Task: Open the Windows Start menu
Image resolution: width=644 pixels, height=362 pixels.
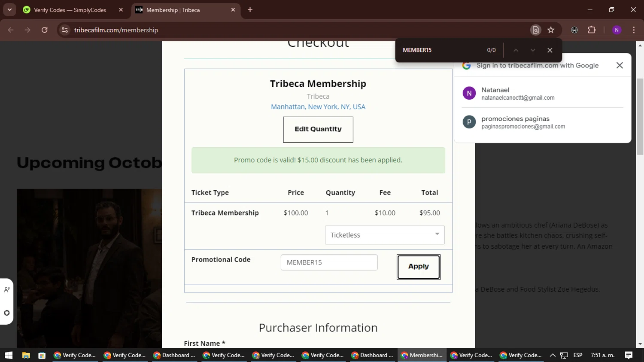Action: pos(9,355)
